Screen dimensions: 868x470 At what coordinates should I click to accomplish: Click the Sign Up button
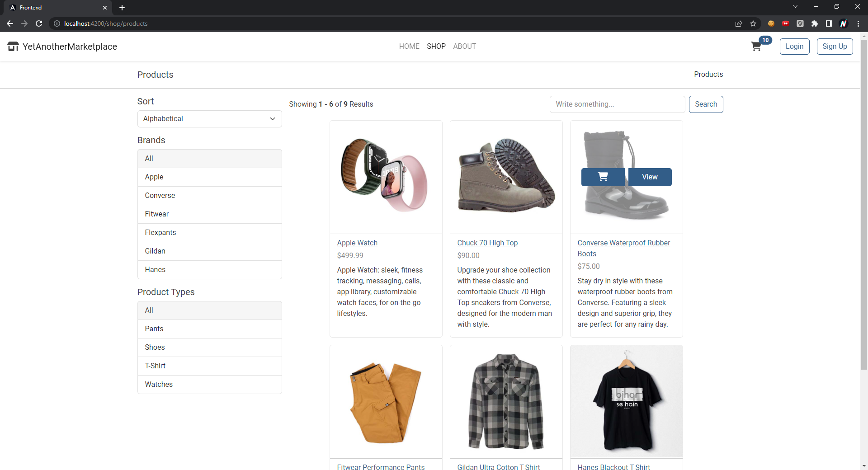[835, 47]
